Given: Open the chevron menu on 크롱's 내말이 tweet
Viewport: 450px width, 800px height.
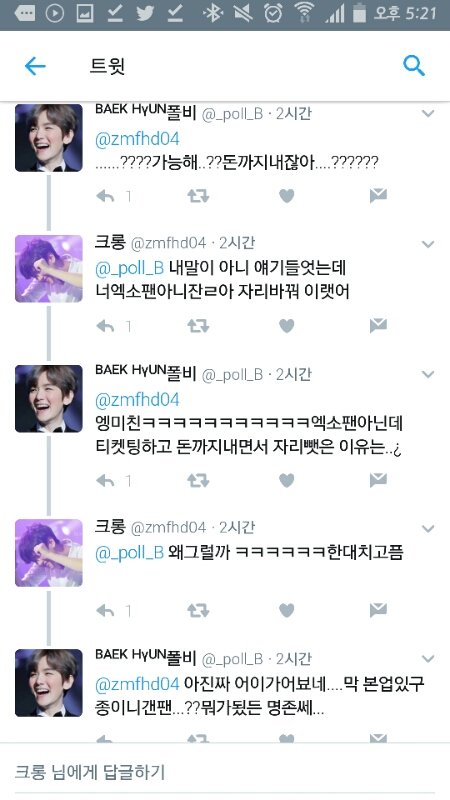Looking at the screenshot, I should click(428, 244).
